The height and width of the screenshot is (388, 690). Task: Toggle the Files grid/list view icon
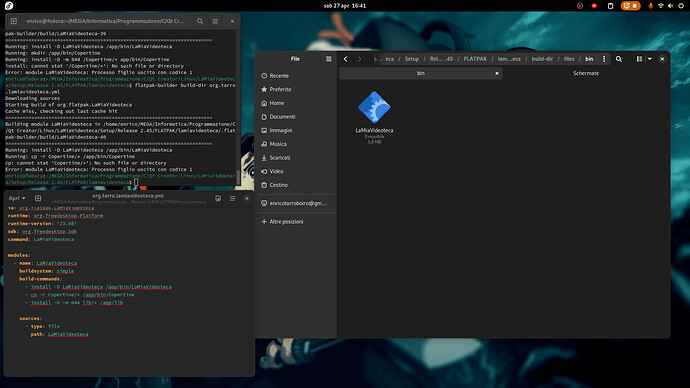tap(639, 59)
